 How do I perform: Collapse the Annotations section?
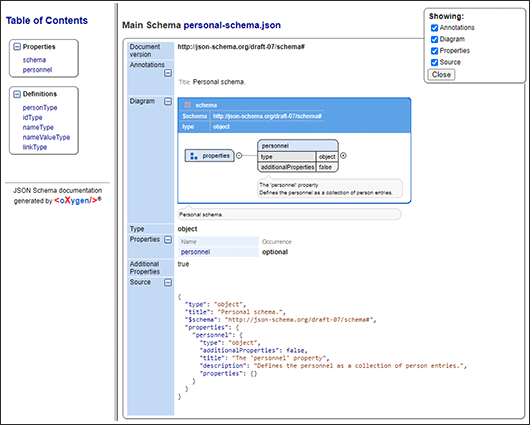pos(168,73)
